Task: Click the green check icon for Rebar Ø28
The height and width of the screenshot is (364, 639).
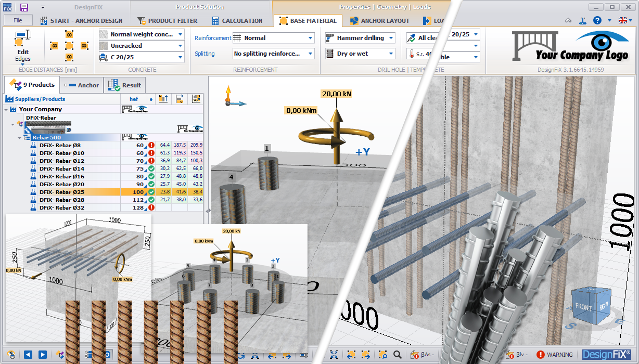Action: [151, 200]
